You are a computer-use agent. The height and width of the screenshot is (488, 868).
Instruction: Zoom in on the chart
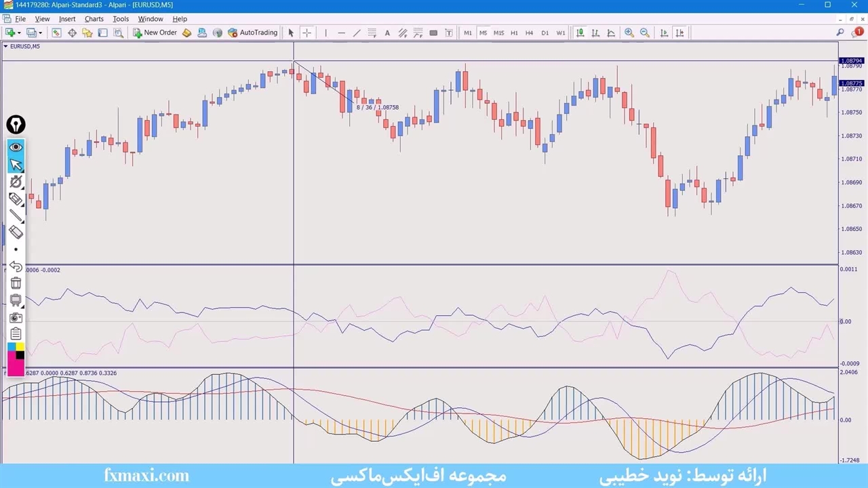629,33
